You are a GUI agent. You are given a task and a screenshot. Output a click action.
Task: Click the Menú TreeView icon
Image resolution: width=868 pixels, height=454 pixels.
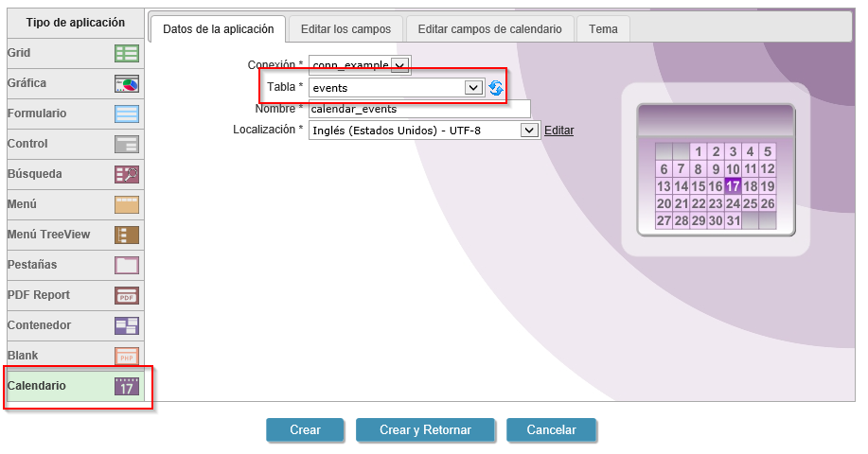tap(127, 235)
